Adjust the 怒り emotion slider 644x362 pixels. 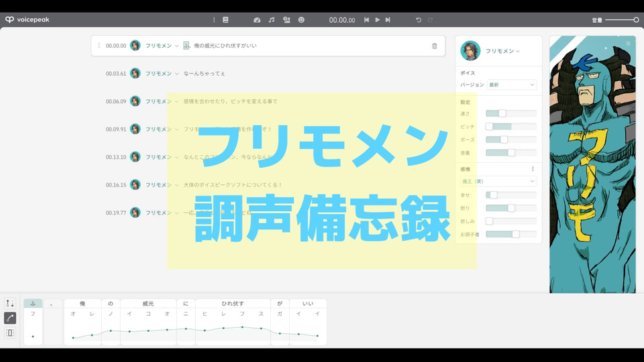click(511, 208)
